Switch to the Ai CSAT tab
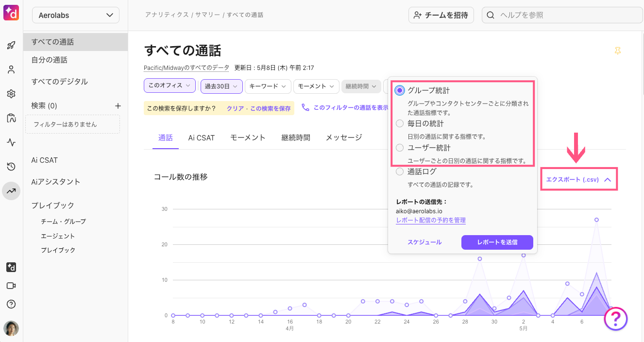The height and width of the screenshot is (342, 644). [x=202, y=138]
